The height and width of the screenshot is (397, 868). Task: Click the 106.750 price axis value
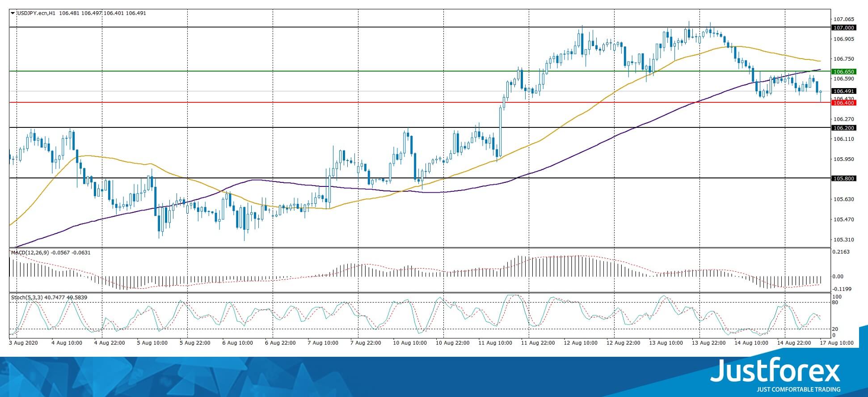(x=844, y=59)
